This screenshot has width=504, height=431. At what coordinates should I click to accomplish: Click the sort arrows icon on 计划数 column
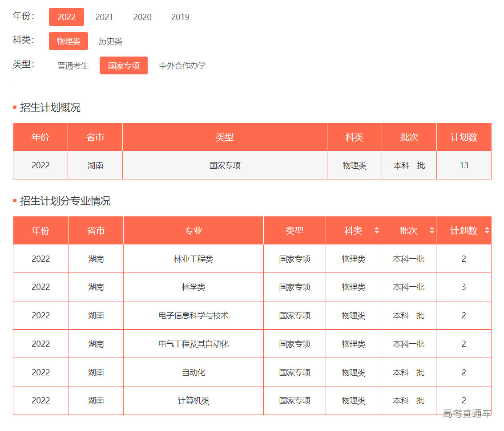click(487, 231)
